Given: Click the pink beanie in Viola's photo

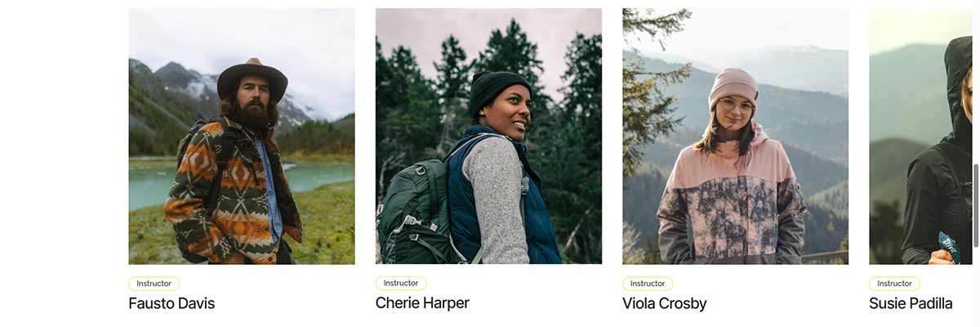Looking at the screenshot, I should pyautogui.click(x=733, y=84).
